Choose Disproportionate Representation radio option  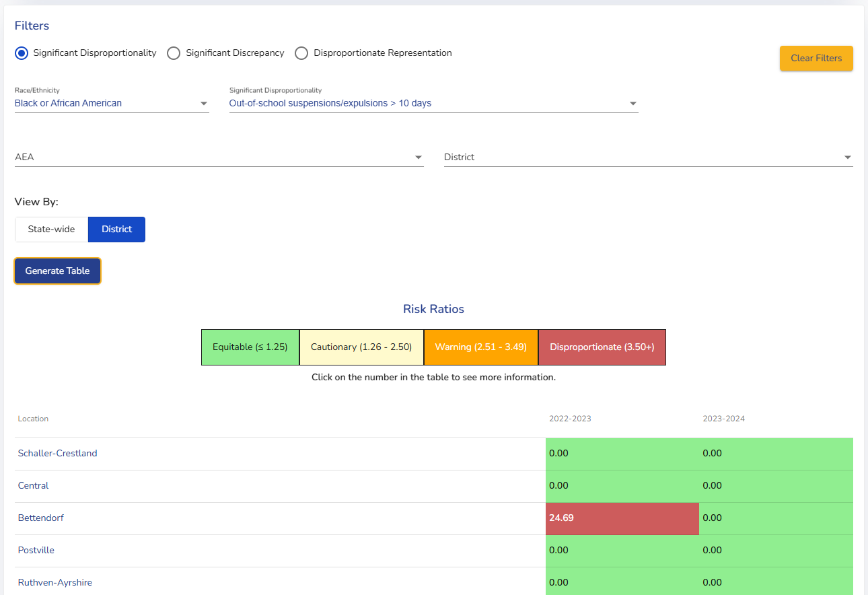pos(301,53)
